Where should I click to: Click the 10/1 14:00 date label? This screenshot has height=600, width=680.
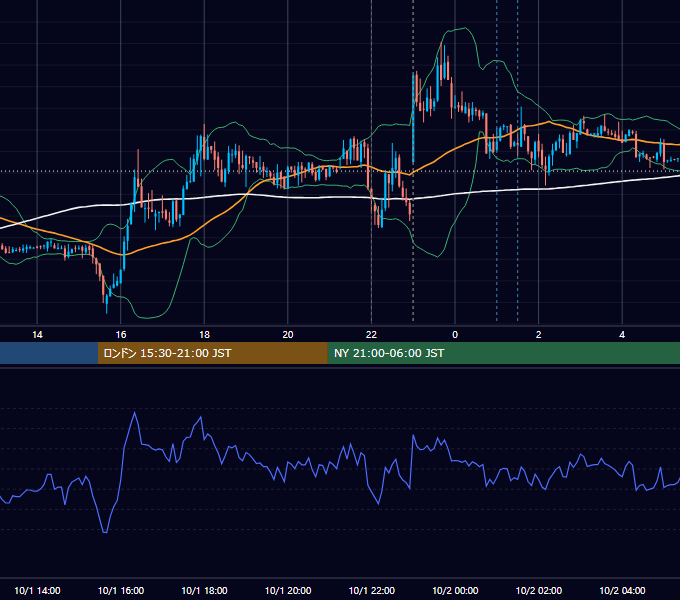37,590
